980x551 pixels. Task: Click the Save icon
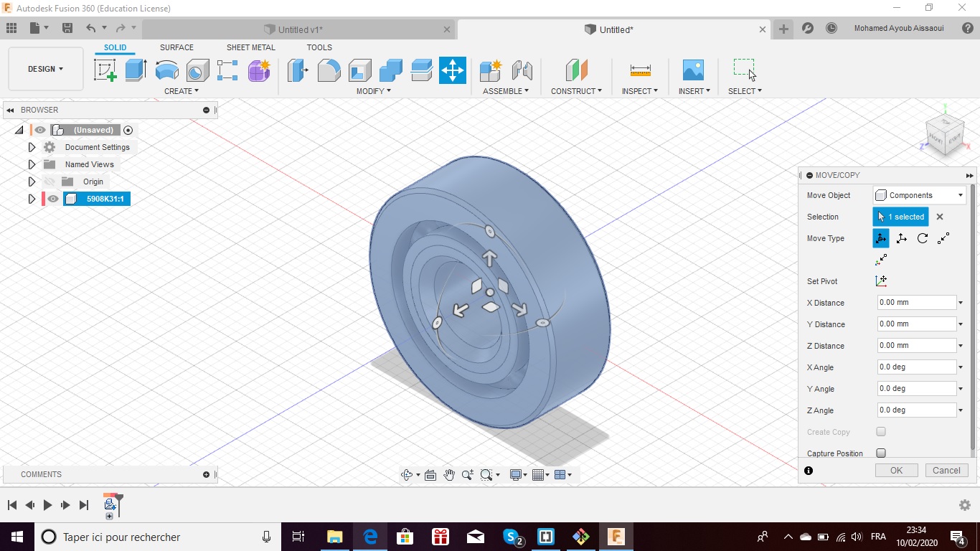67,29
